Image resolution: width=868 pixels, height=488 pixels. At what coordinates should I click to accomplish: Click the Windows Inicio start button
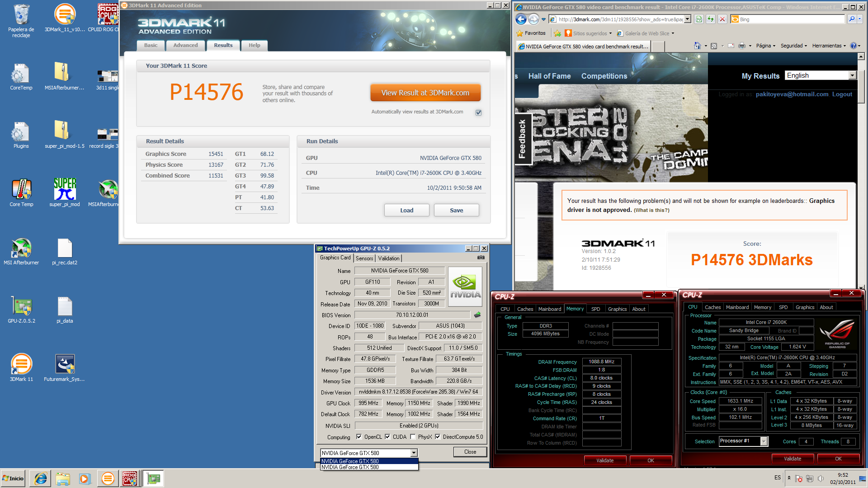coord(14,479)
